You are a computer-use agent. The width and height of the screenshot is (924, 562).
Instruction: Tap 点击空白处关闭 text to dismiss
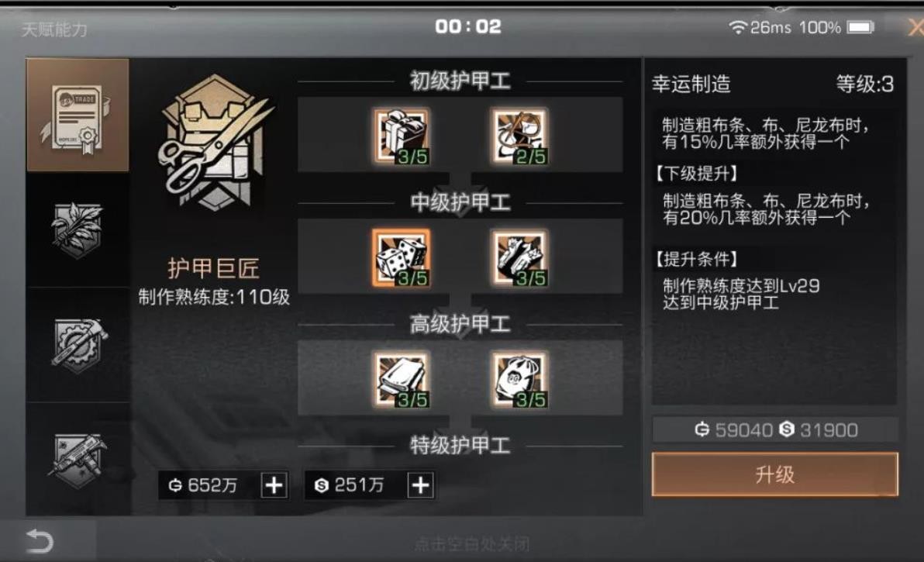tap(471, 543)
